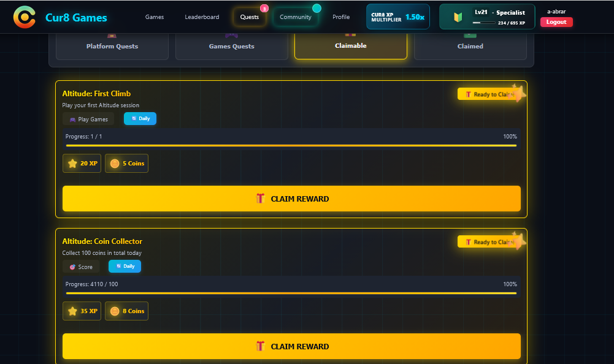Click the red notification badge on Quests
The height and width of the screenshot is (364, 614).
click(x=264, y=8)
